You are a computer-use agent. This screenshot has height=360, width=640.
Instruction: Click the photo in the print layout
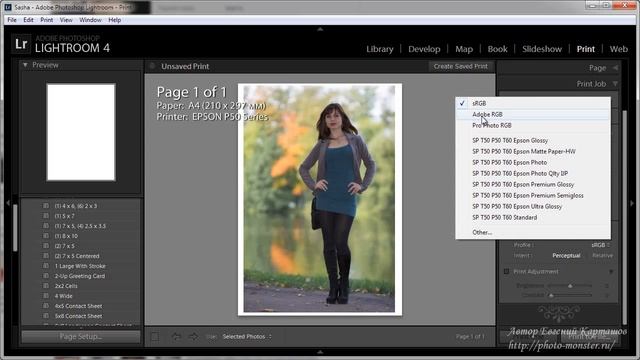point(319,199)
